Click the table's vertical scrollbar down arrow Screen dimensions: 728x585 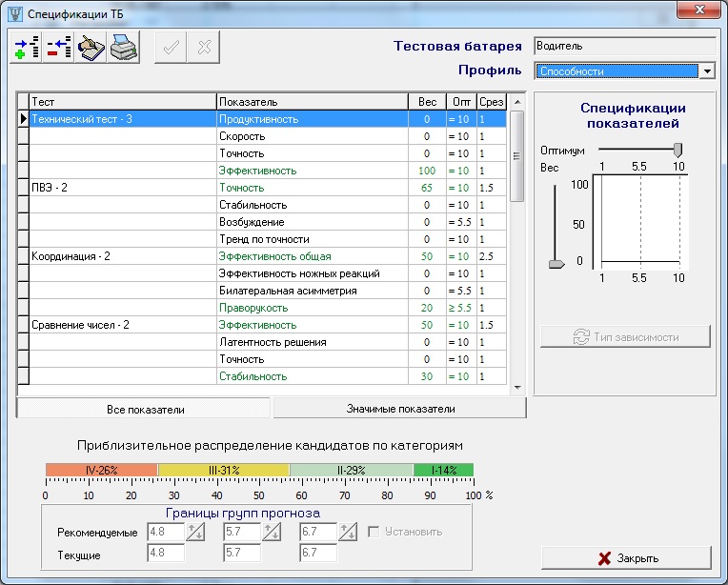pyautogui.click(x=516, y=387)
